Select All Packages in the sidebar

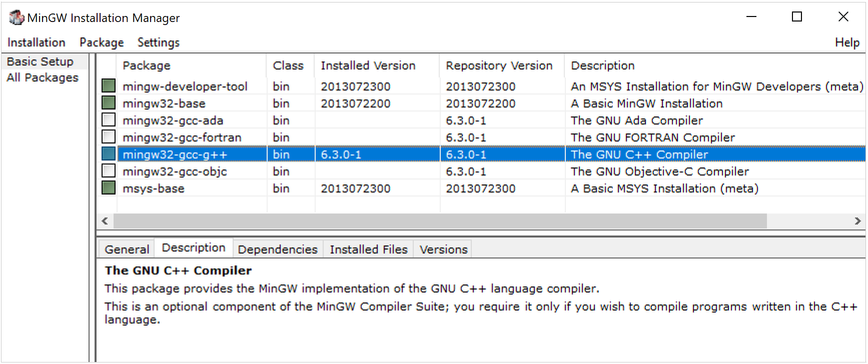(43, 77)
